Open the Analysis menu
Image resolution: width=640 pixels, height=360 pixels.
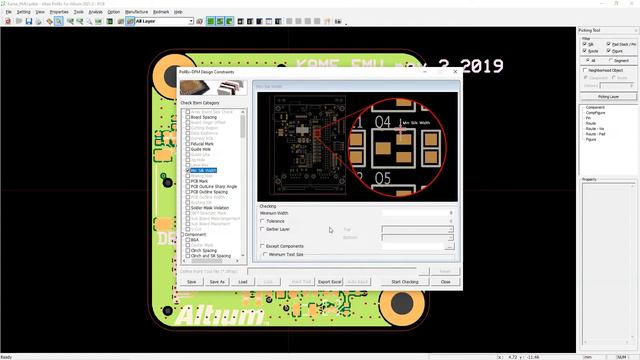click(x=96, y=12)
